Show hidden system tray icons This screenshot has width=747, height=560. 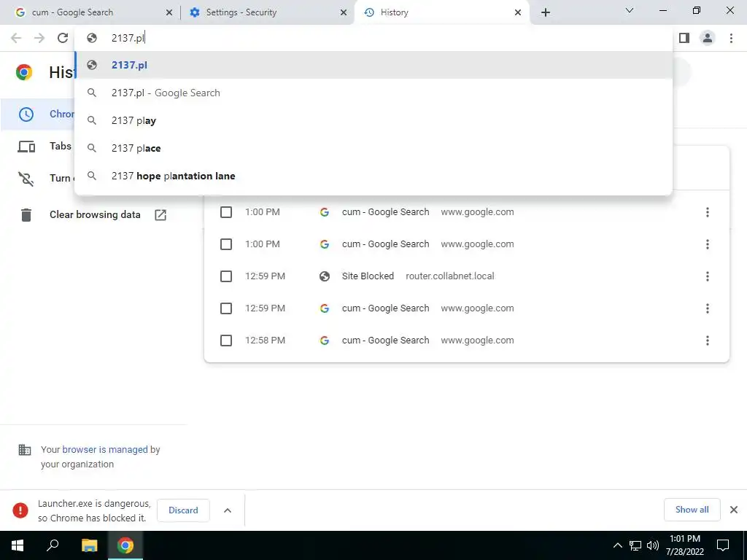tap(617, 545)
